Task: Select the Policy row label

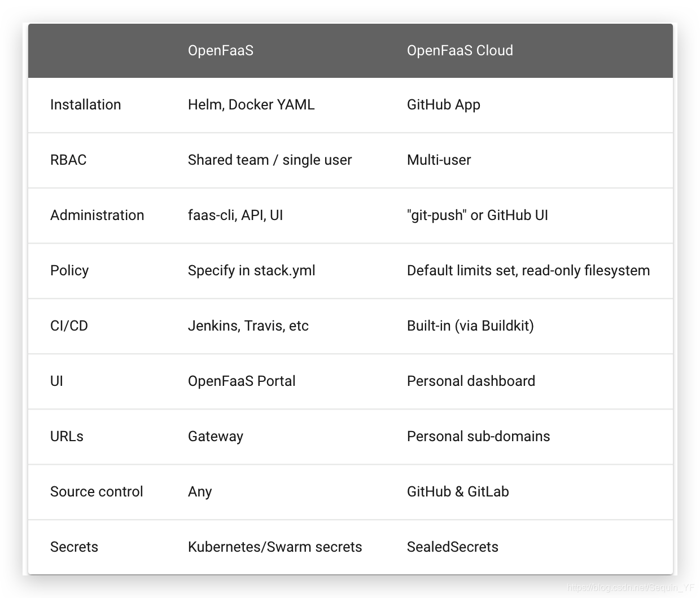Action: pyautogui.click(x=69, y=270)
